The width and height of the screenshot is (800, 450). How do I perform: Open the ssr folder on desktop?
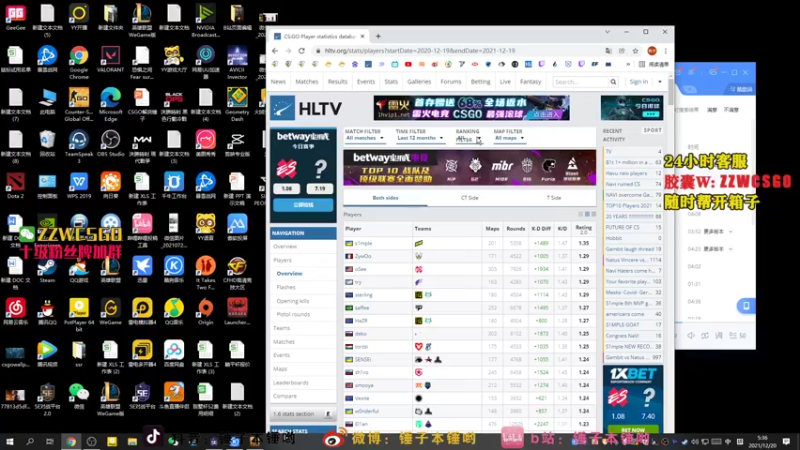point(79,353)
